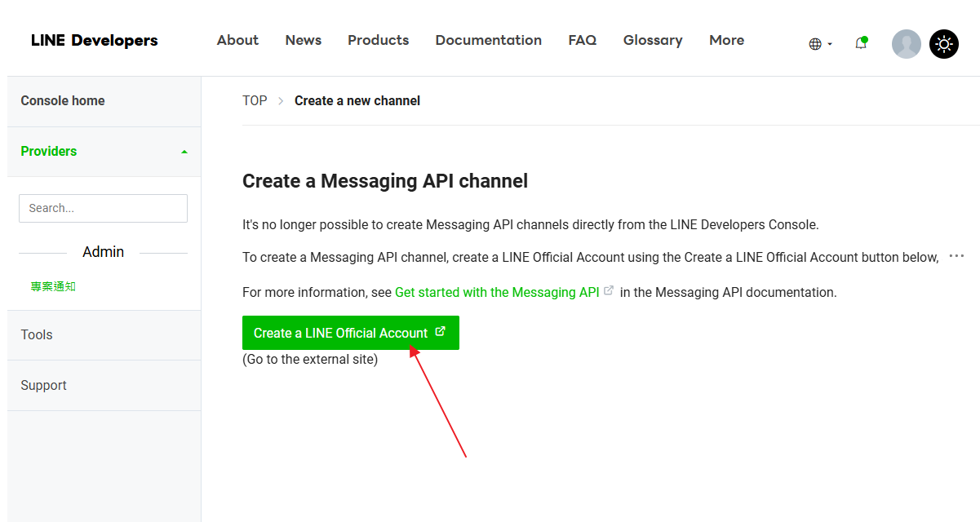
Task: Expand the truncated text ellipsis
Action: [957, 256]
